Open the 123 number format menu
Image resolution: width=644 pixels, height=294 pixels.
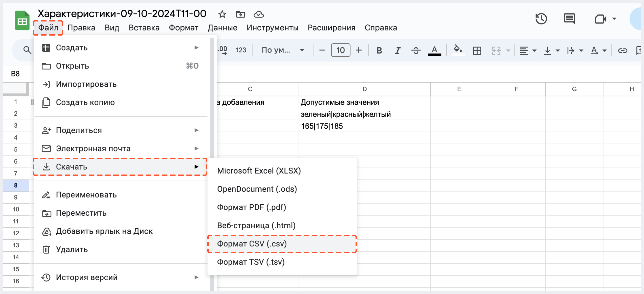pyautogui.click(x=241, y=50)
